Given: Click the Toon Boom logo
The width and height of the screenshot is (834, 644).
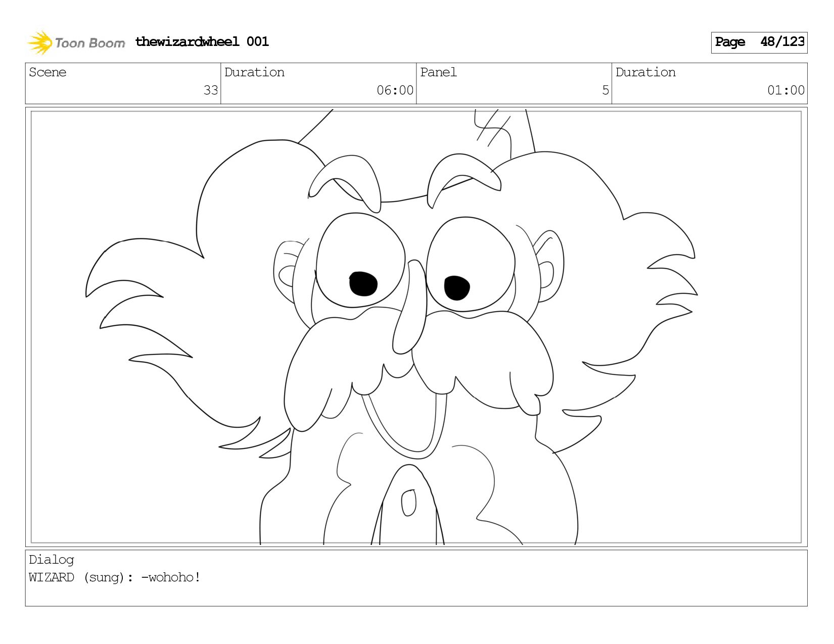Looking at the screenshot, I should [x=76, y=42].
